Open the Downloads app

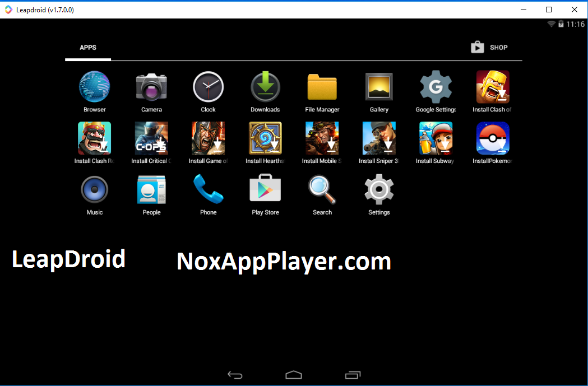point(265,86)
